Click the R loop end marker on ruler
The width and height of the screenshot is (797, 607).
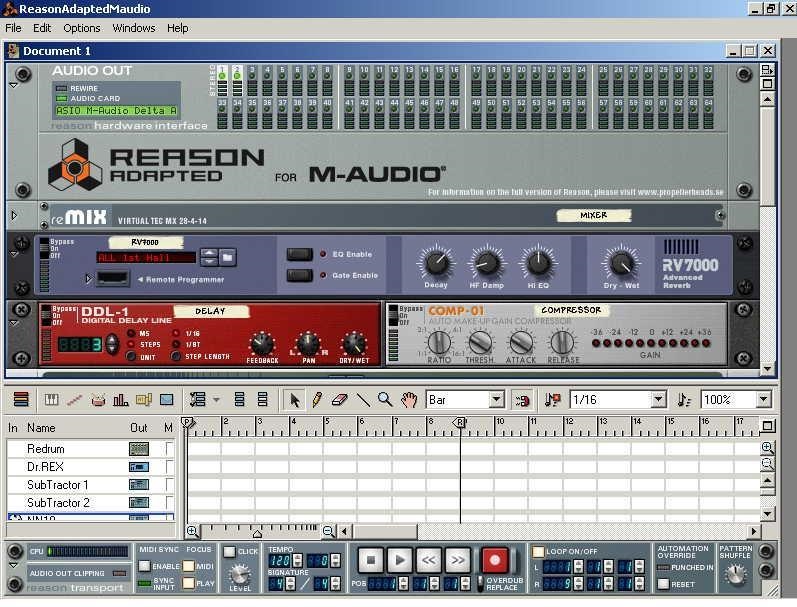[x=459, y=422]
